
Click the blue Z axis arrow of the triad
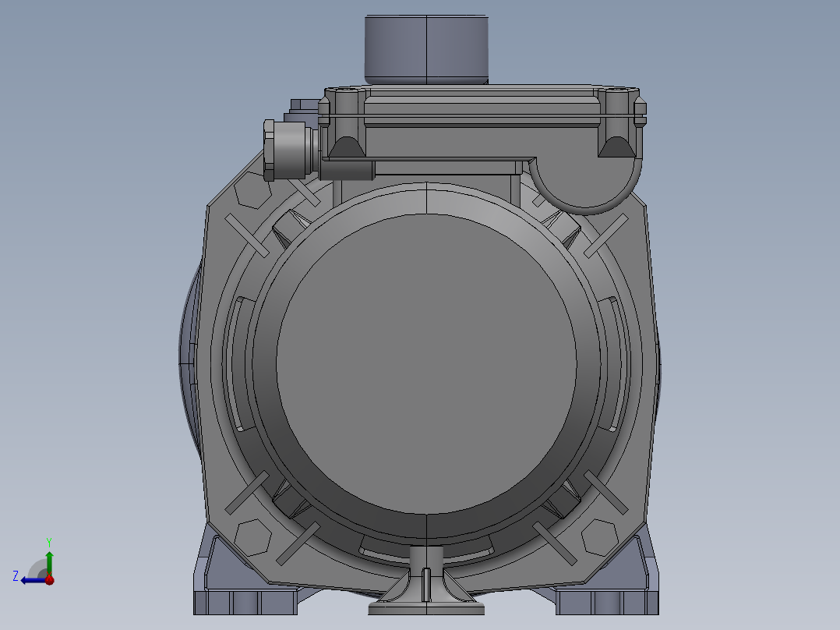coord(34,580)
